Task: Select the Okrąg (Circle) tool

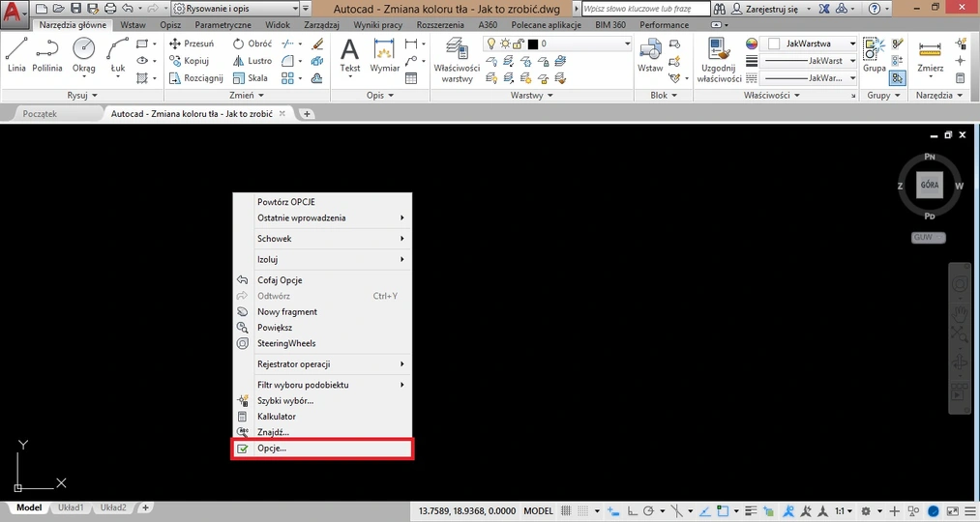Action: 84,54
